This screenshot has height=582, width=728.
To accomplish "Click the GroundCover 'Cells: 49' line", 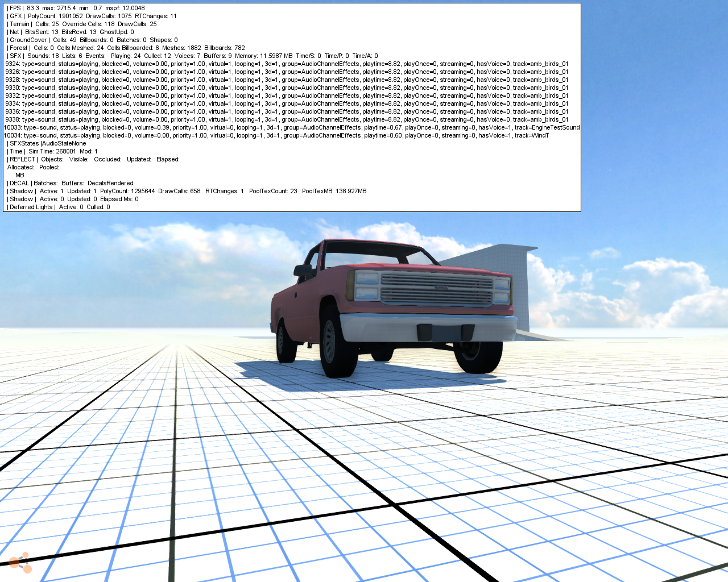I will [x=92, y=40].
